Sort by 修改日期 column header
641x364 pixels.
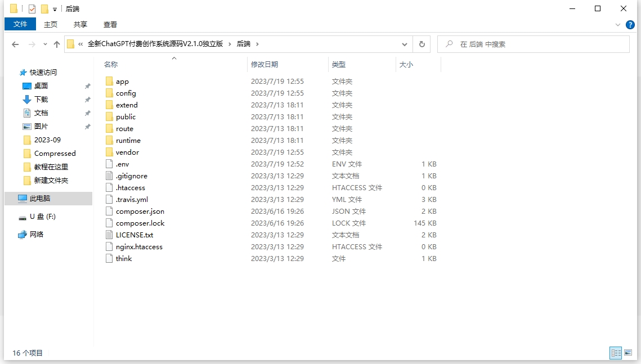tap(265, 65)
